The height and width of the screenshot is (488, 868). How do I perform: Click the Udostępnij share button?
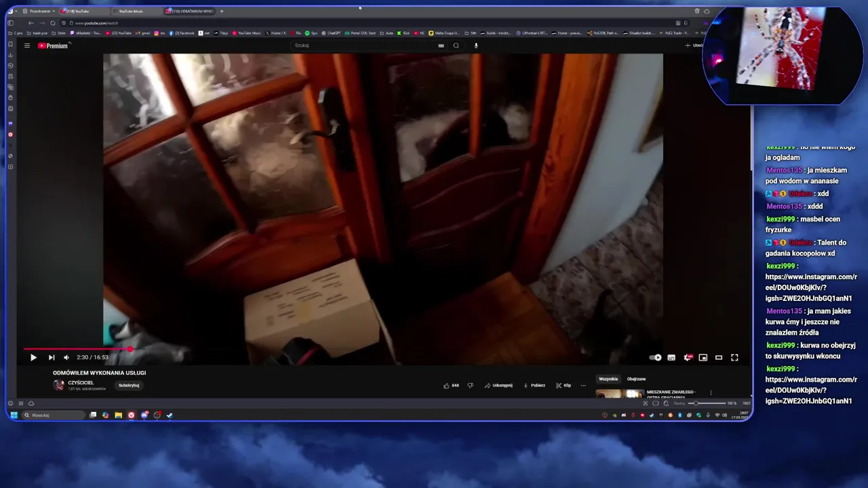pos(498,385)
